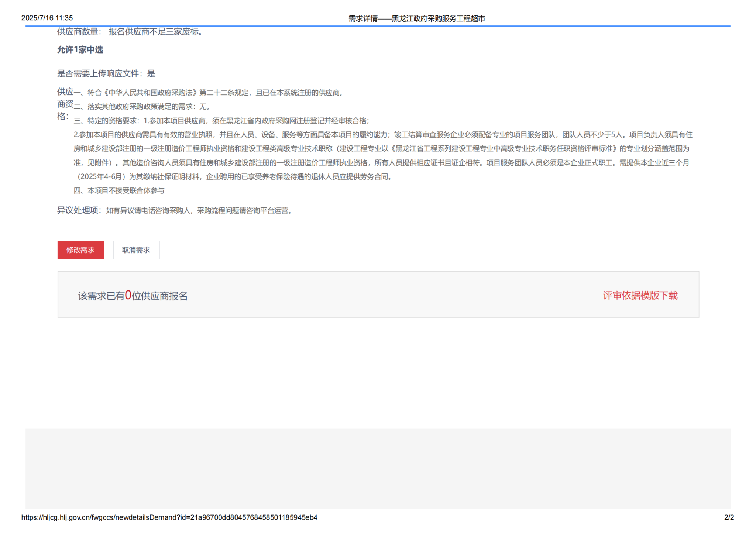The image size is (756, 534).
Task: Click the 2/2 page number indicator
Action: click(729, 517)
